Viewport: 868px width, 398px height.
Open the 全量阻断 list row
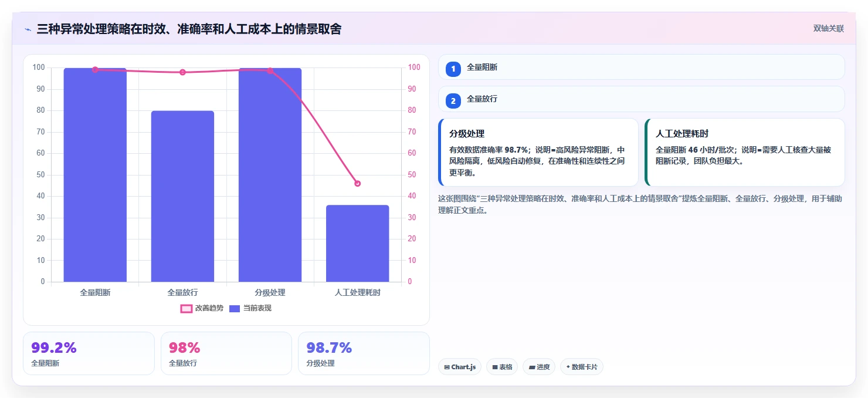click(x=642, y=68)
